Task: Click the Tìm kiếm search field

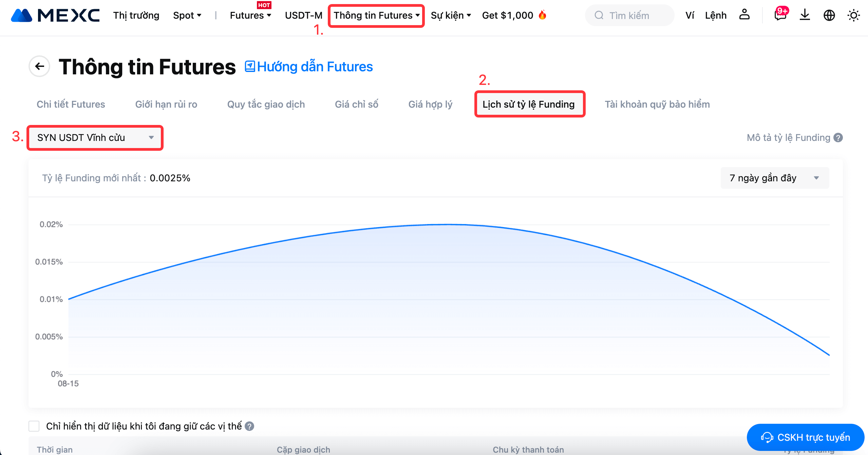Action: coord(629,15)
